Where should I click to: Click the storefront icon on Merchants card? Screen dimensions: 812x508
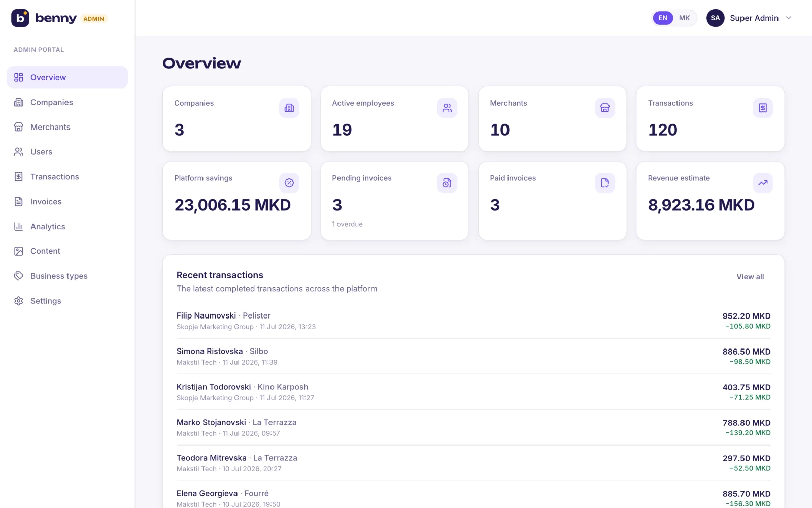[x=605, y=108]
